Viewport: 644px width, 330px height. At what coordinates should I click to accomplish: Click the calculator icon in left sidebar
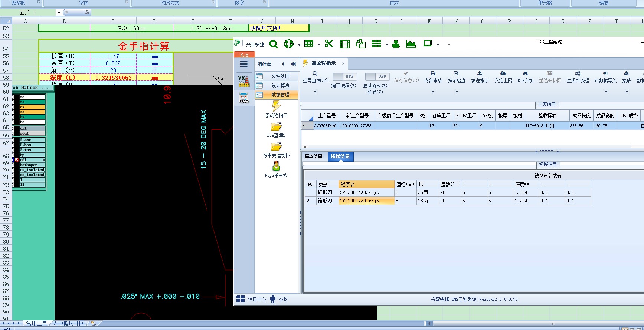click(x=244, y=98)
